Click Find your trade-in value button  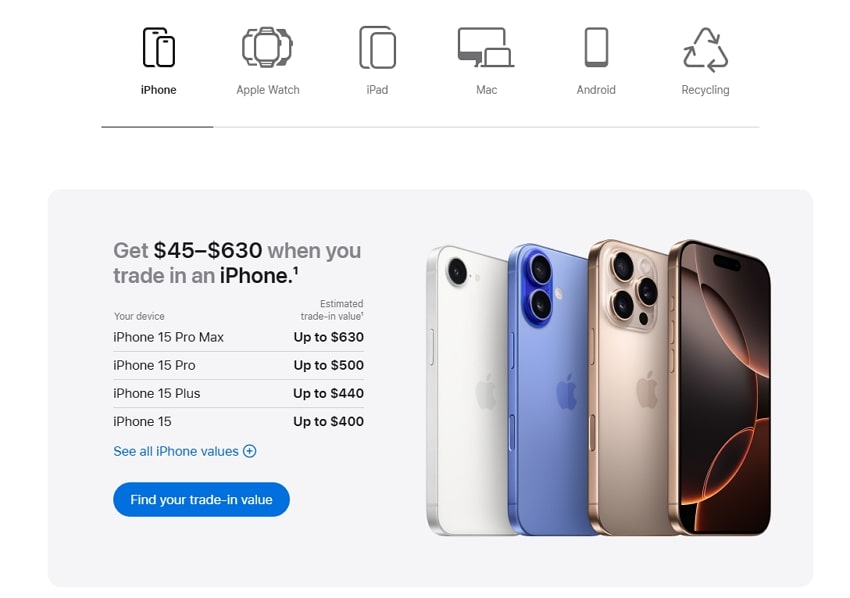point(201,499)
